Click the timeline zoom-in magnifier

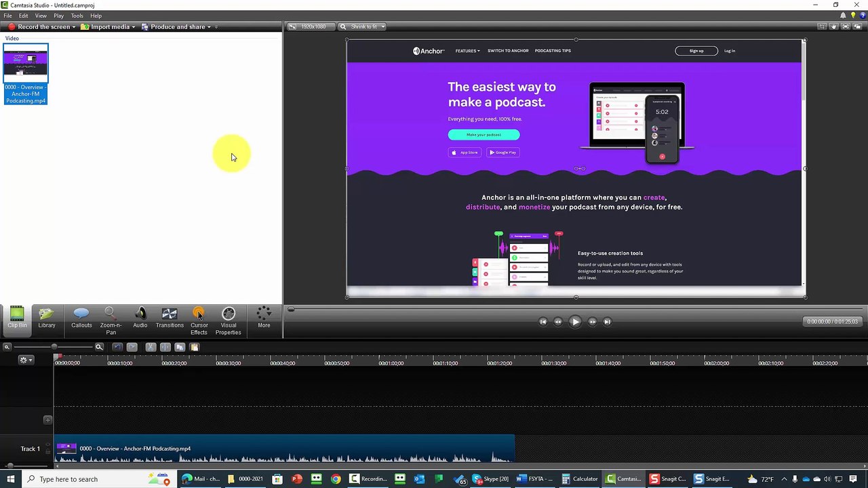point(99,347)
